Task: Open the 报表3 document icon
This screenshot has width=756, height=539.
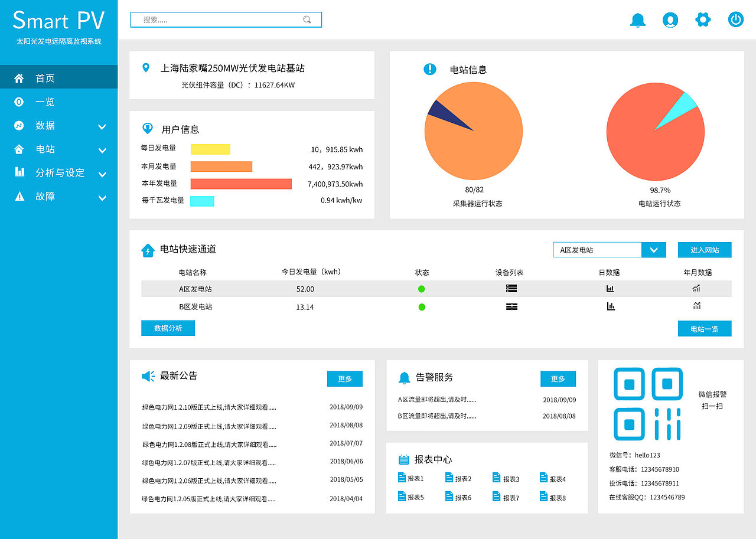Action: click(496, 478)
